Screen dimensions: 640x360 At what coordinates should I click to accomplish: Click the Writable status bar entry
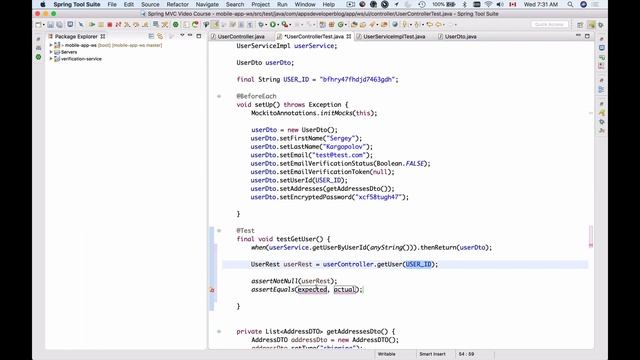tap(387, 354)
